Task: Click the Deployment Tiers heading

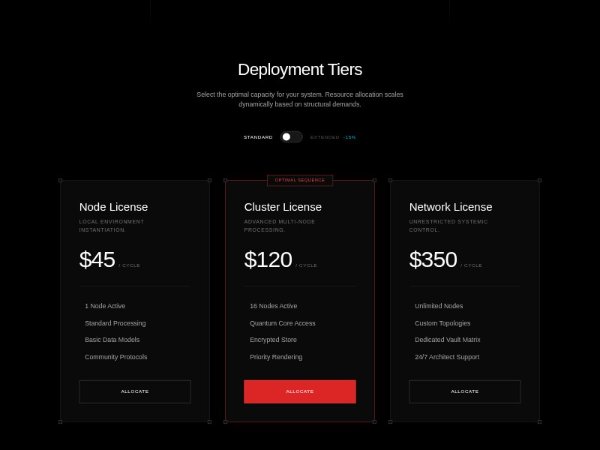Action: point(300,69)
